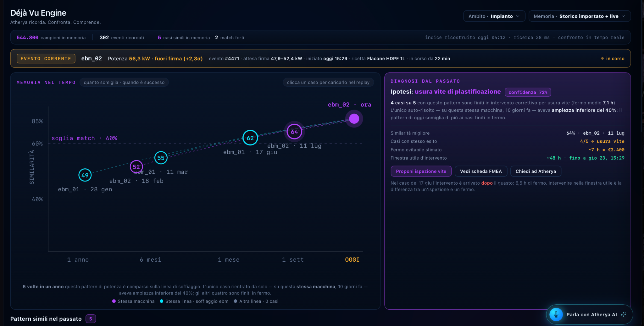Click the Déjà Vu Engine title
The height and width of the screenshot is (326, 644).
pos(38,13)
